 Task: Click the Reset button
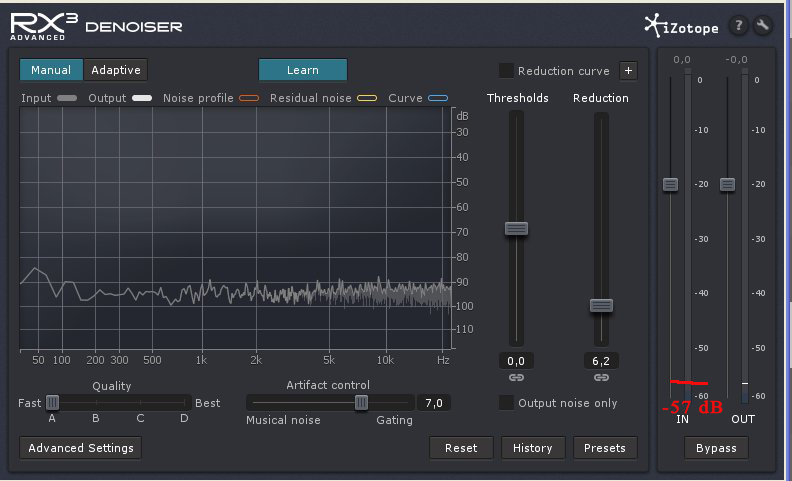point(461,448)
